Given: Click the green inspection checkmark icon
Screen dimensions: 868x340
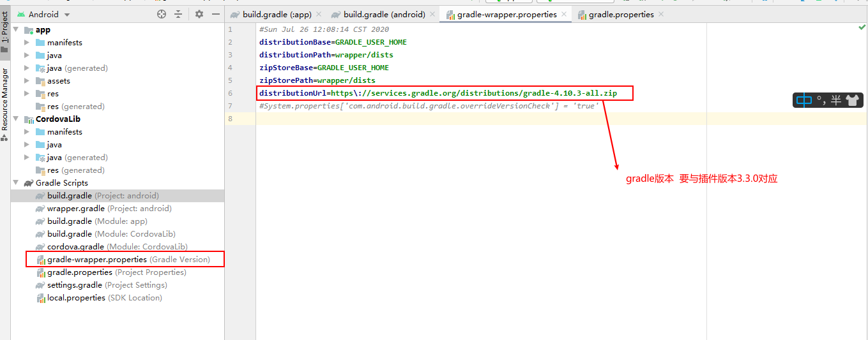Looking at the screenshot, I should click(x=862, y=28).
